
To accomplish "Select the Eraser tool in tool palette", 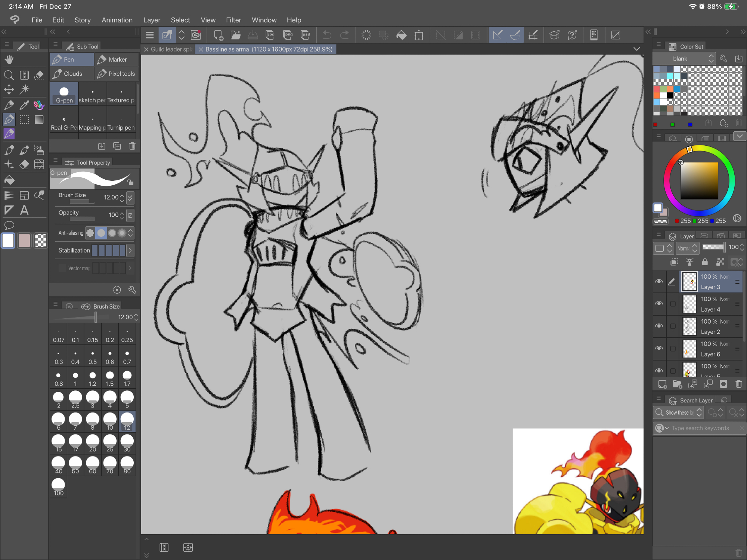I will coord(24,164).
